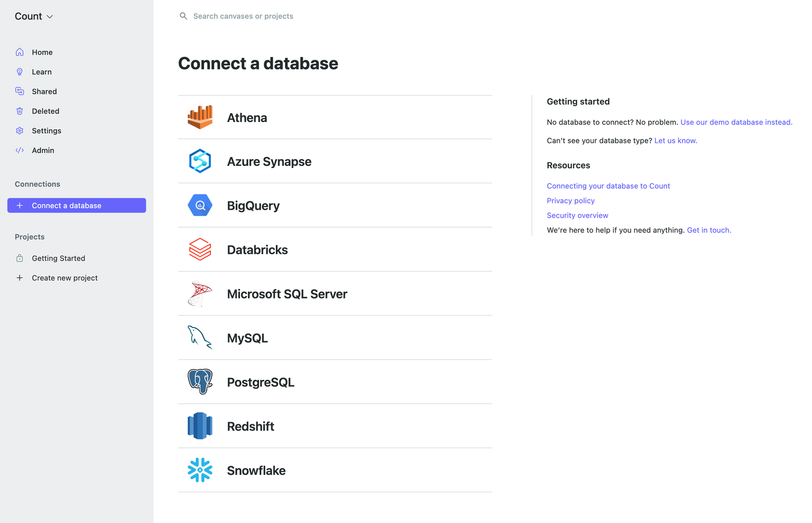Viewport: 812px width, 523px height.
Task: Open the Privacy policy link
Action: [571, 201]
